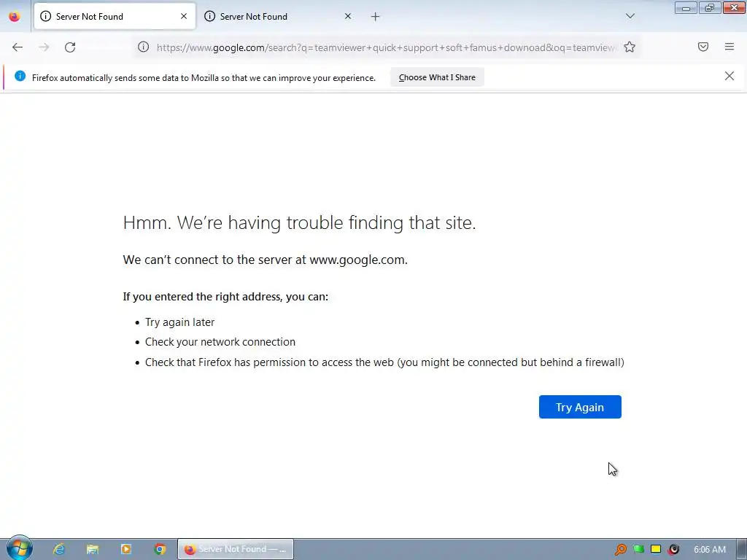Image resolution: width=747 pixels, height=560 pixels.
Task: Click the green flag tray icon
Action: pyautogui.click(x=638, y=549)
